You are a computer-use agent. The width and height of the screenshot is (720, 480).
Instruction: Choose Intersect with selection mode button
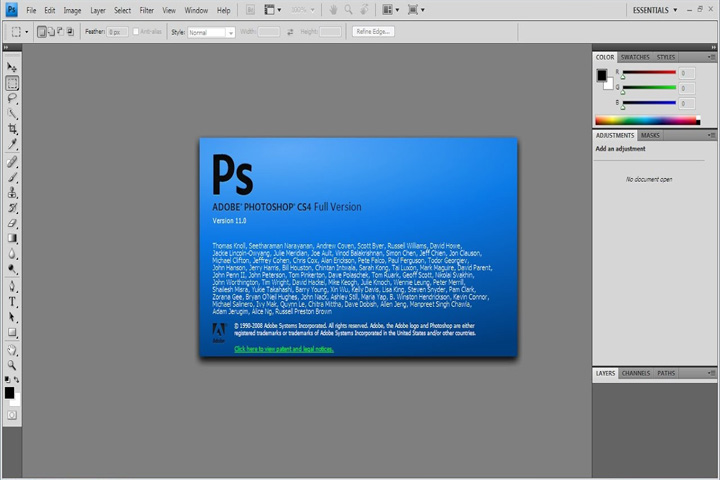(x=70, y=32)
